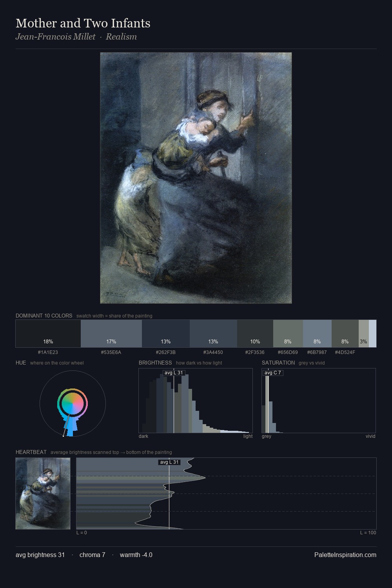Click the 'L = 0' axis label
The image size is (392, 588).
click(82, 532)
